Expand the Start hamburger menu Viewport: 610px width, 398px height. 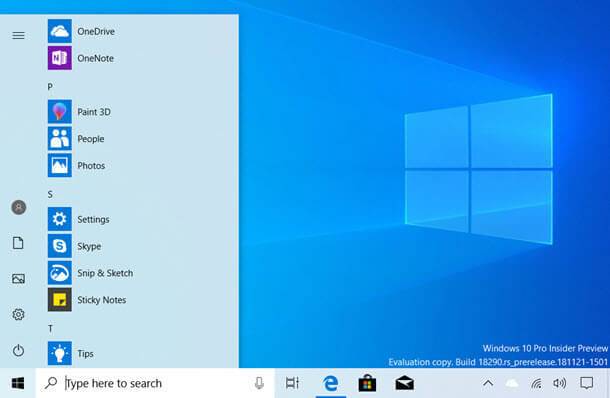click(x=18, y=36)
